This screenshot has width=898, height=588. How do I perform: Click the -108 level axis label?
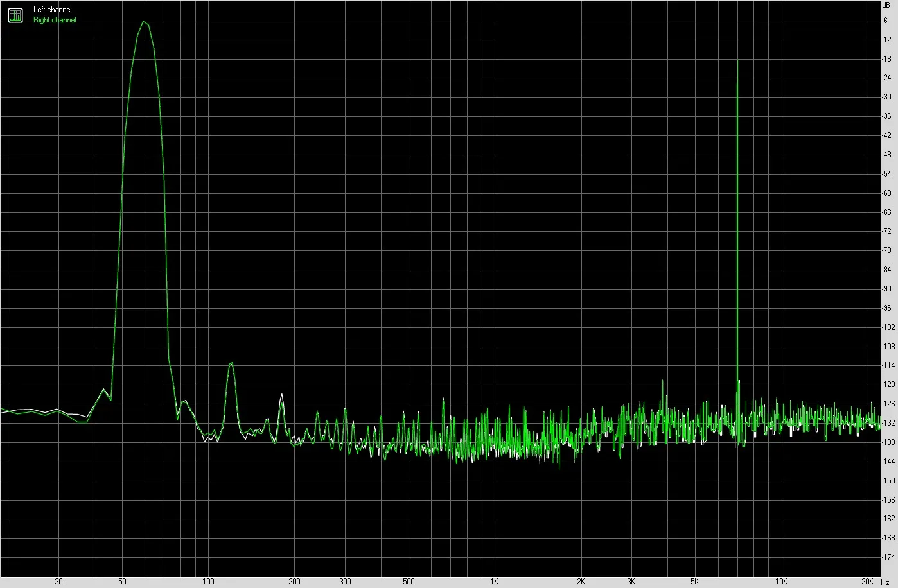pos(888,347)
